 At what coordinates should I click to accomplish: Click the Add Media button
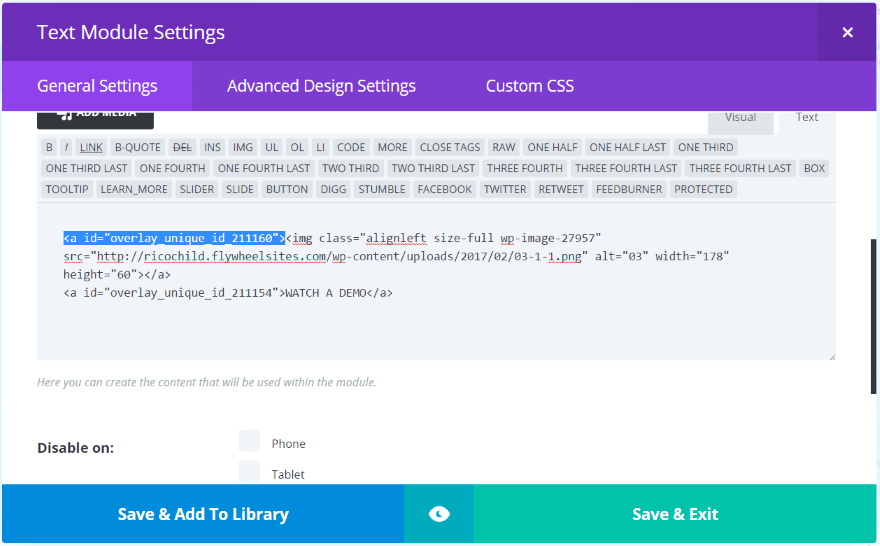tap(95, 115)
